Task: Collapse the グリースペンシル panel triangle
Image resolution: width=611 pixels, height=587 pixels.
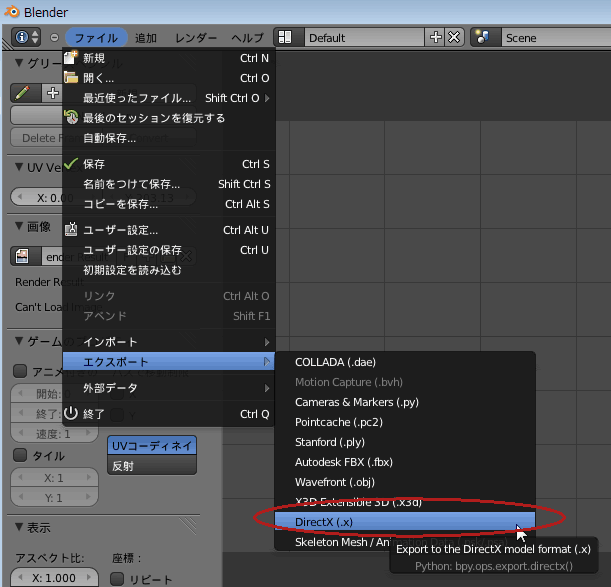Action: coord(19,62)
